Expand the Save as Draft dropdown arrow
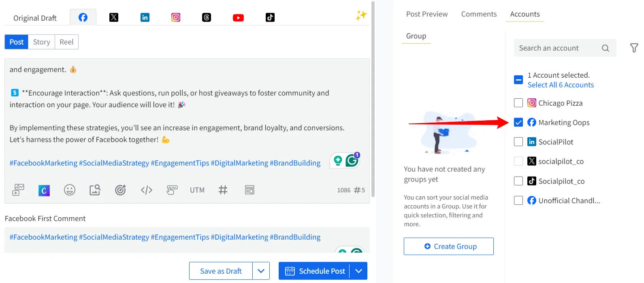The image size is (644, 283). coord(261,271)
